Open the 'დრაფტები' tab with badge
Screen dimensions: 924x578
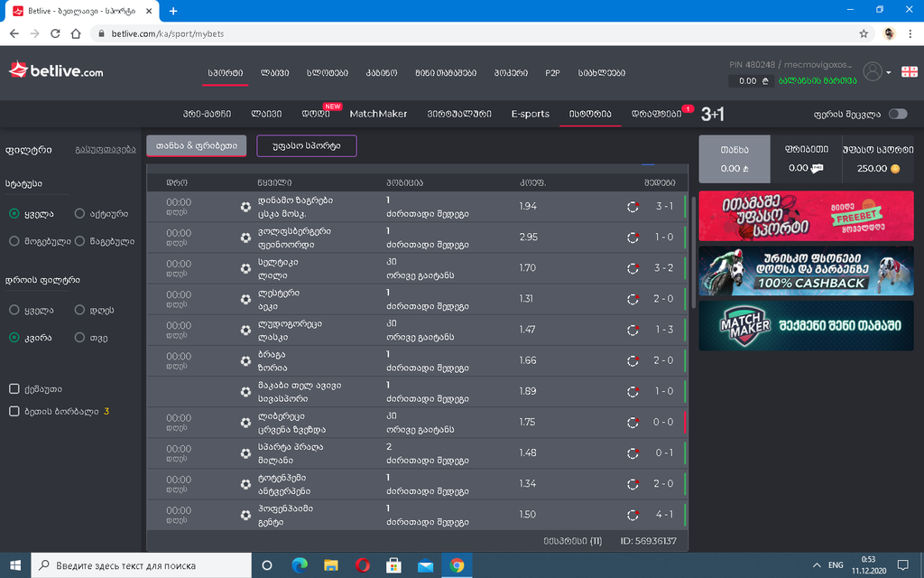click(657, 114)
